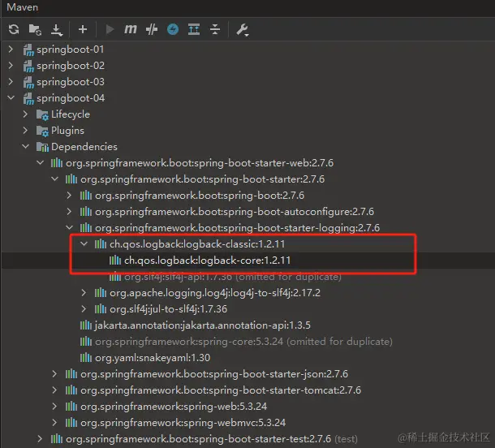Generate sources and update folders icon

point(35,30)
